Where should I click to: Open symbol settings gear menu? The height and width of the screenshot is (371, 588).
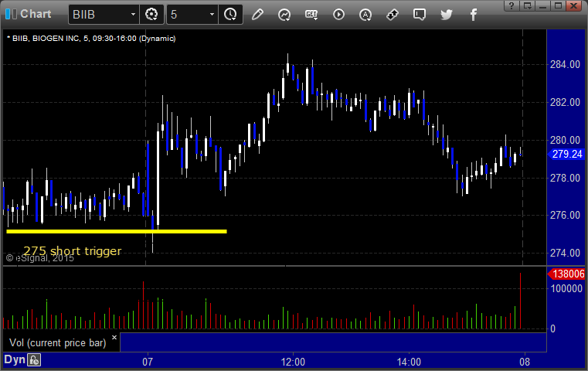[151, 15]
